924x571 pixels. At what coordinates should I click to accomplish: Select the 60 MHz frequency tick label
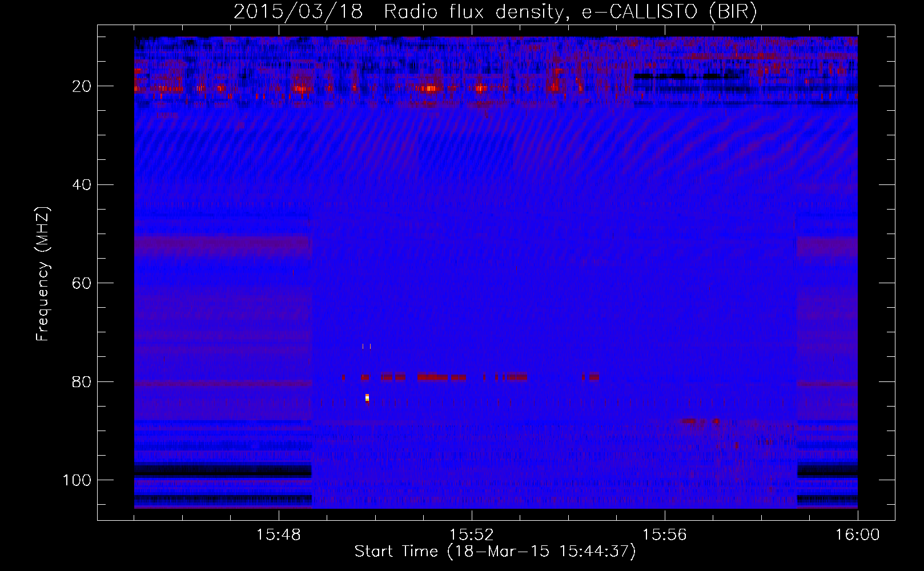point(82,283)
